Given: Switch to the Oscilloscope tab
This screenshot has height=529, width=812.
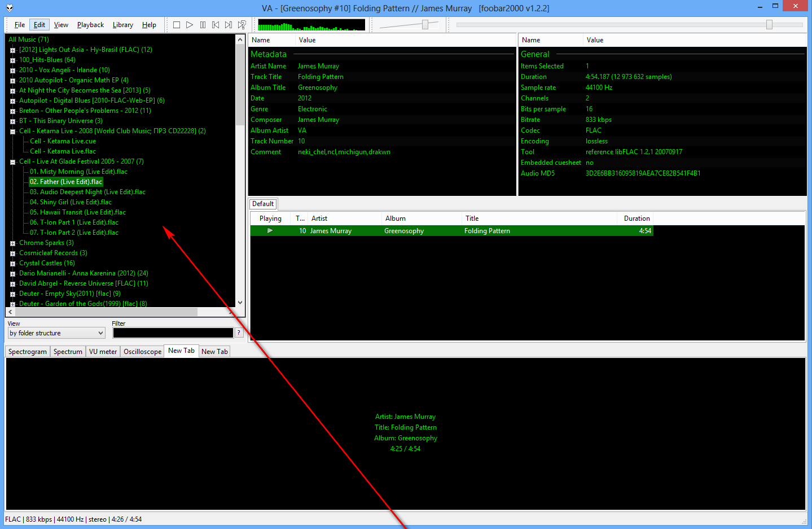Looking at the screenshot, I should [x=142, y=352].
